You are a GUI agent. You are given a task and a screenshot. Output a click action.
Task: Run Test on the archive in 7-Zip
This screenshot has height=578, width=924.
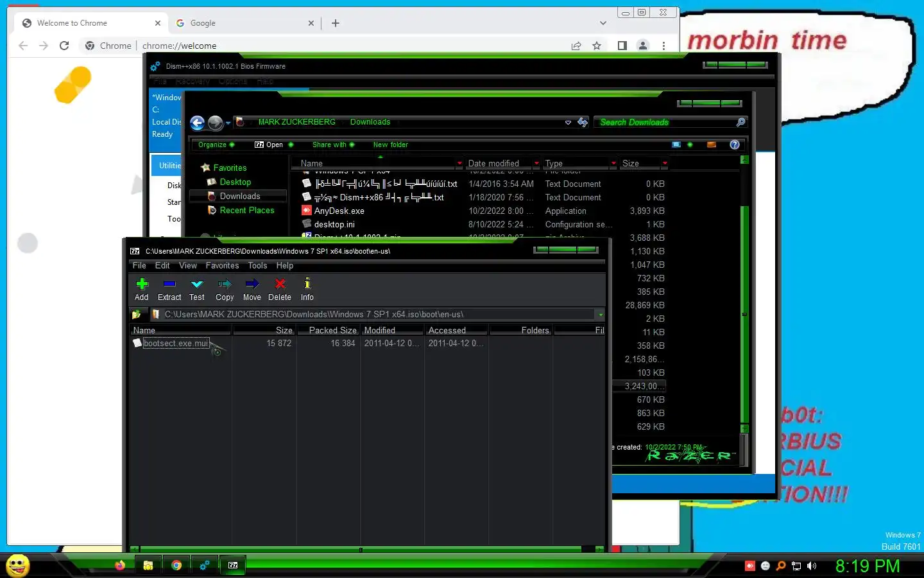click(x=197, y=289)
